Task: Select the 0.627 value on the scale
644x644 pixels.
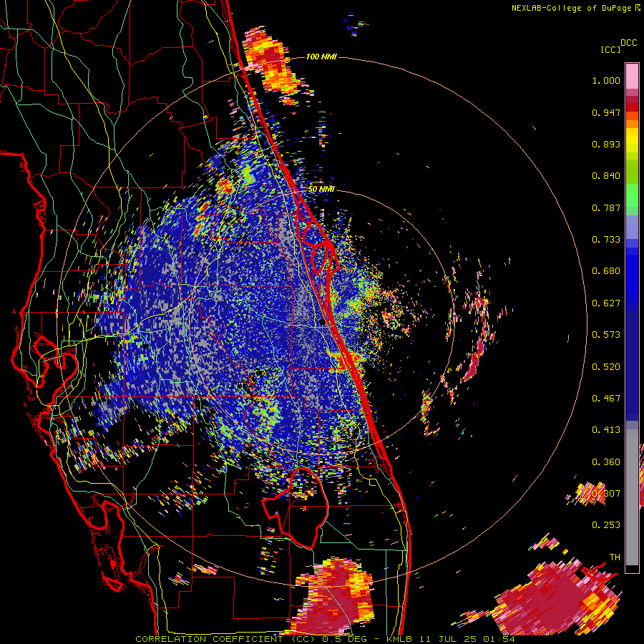Action: pyautogui.click(x=606, y=303)
